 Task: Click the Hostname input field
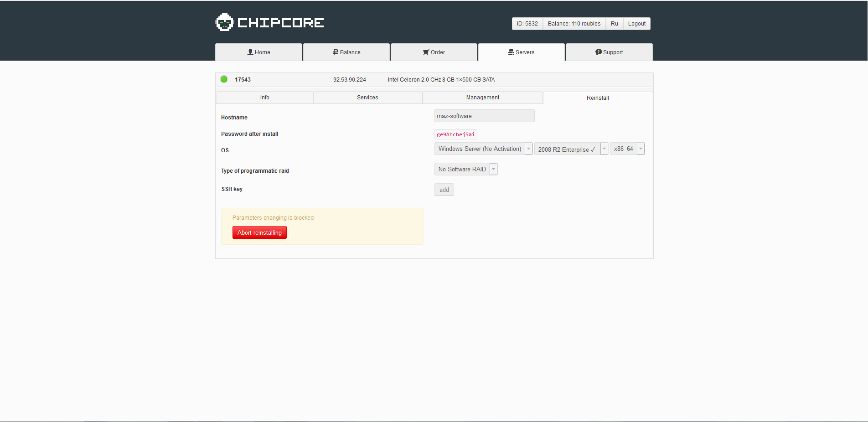(484, 116)
